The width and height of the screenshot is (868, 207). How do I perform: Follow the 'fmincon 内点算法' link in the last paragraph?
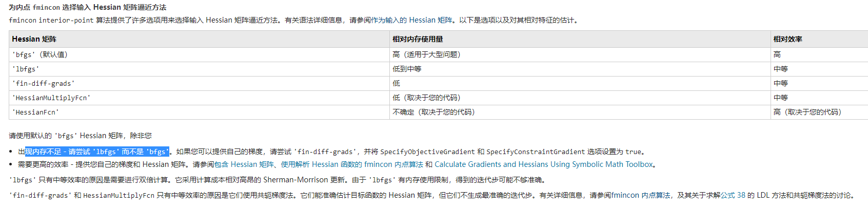click(640, 195)
